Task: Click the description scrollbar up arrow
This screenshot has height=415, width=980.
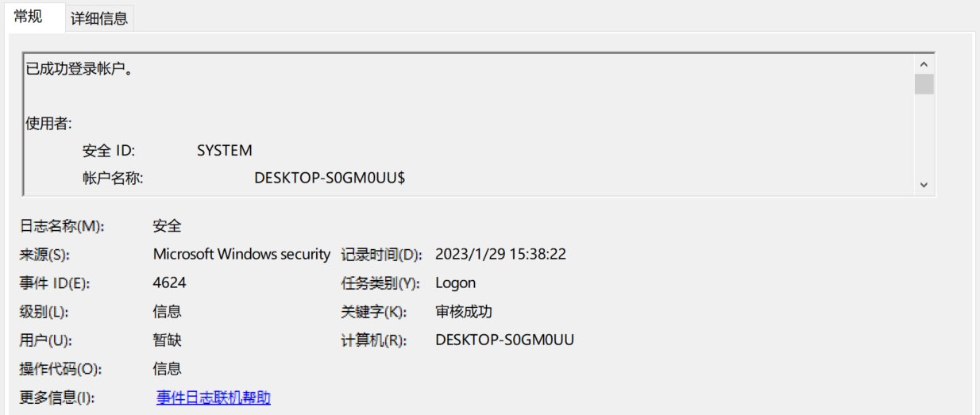Action: pos(924,64)
